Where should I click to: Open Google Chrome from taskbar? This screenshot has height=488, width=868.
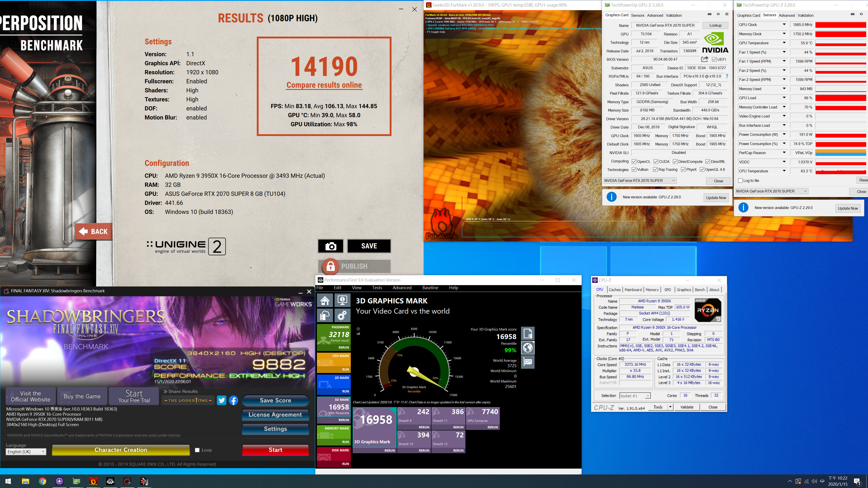tap(42, 481)
